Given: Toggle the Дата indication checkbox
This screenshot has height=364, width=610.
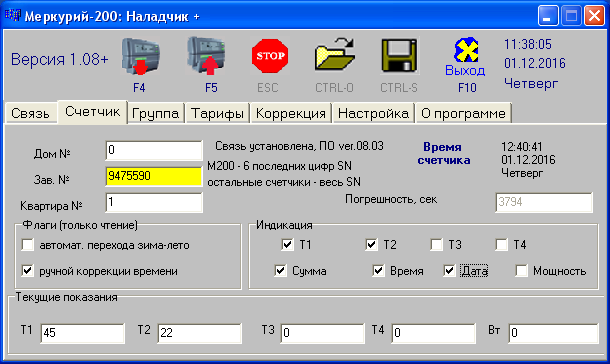Looking at the screenshot, I should (449, 271).
